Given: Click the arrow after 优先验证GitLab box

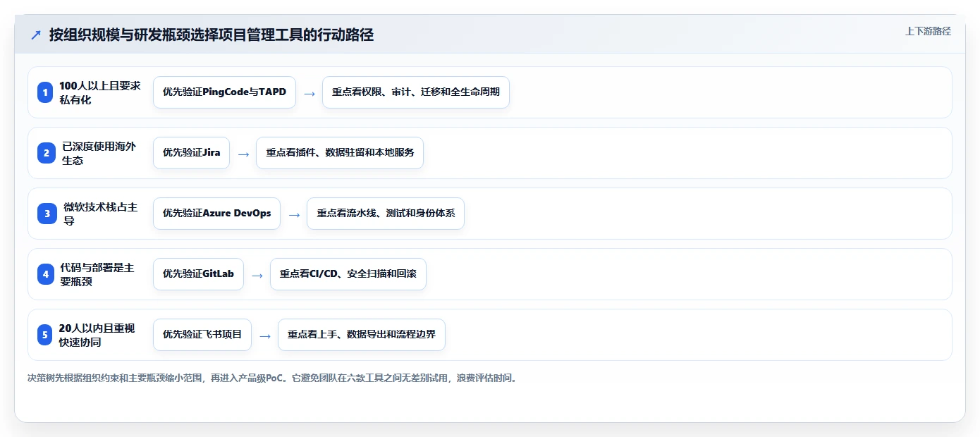Looking at the screenshot, I should pos(257,275).
